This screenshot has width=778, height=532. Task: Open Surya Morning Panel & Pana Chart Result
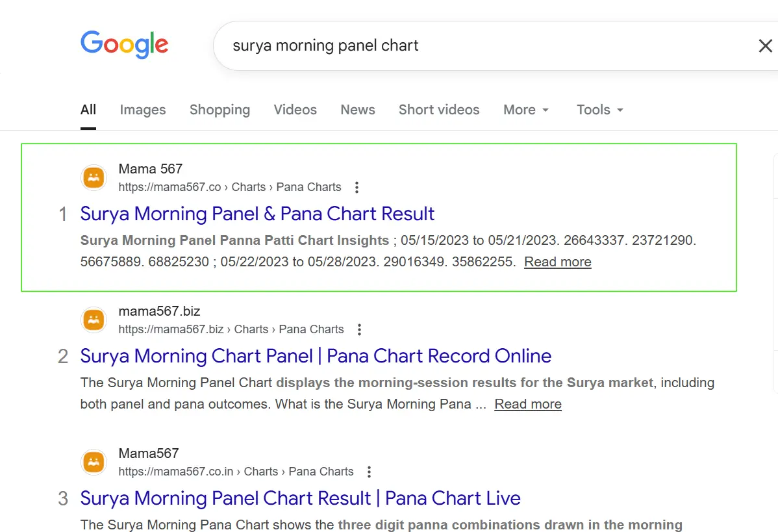(257, 214)
